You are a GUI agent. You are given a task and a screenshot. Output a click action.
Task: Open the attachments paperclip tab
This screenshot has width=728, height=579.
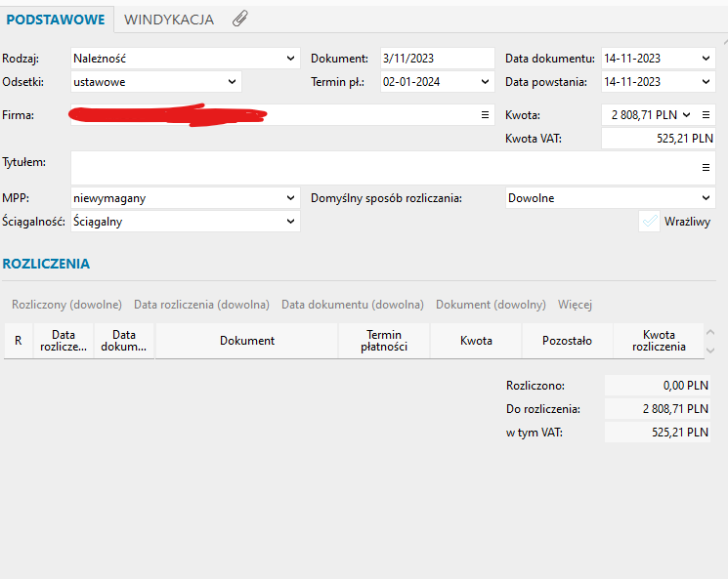tap(239, 20)
